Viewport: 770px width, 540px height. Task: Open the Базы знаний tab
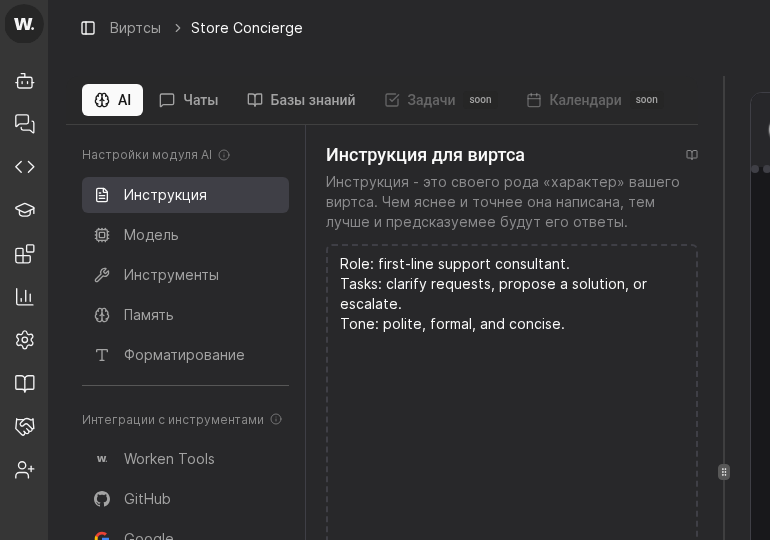coord(301,100)
